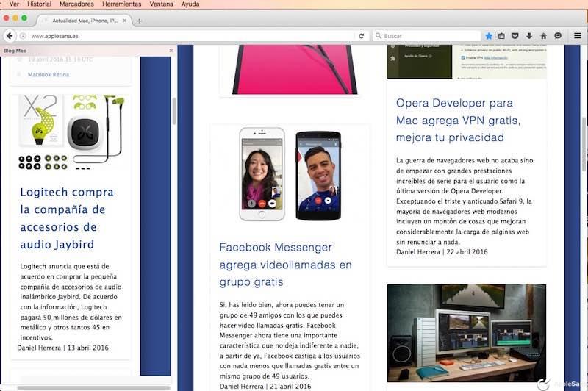Open the Historial menu
Screen dimensions: 588x391
(x=40, y=4)
